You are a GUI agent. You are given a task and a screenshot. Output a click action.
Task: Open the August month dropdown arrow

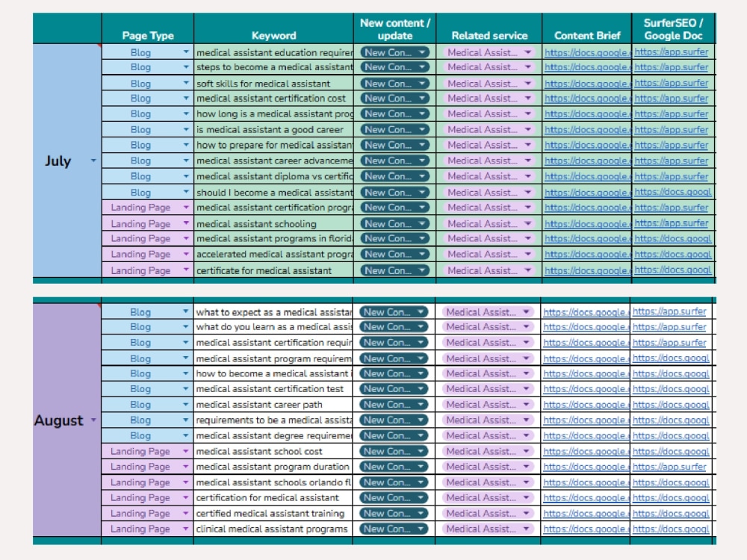tap(93, 420)
